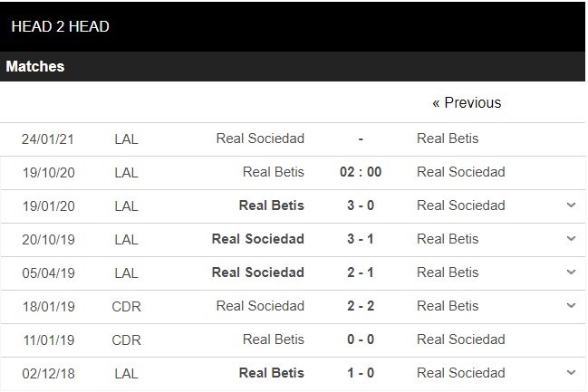Expand the 05/04/19 match row chevron
This screenshot has height=392, width=588.
pos(571,272)
